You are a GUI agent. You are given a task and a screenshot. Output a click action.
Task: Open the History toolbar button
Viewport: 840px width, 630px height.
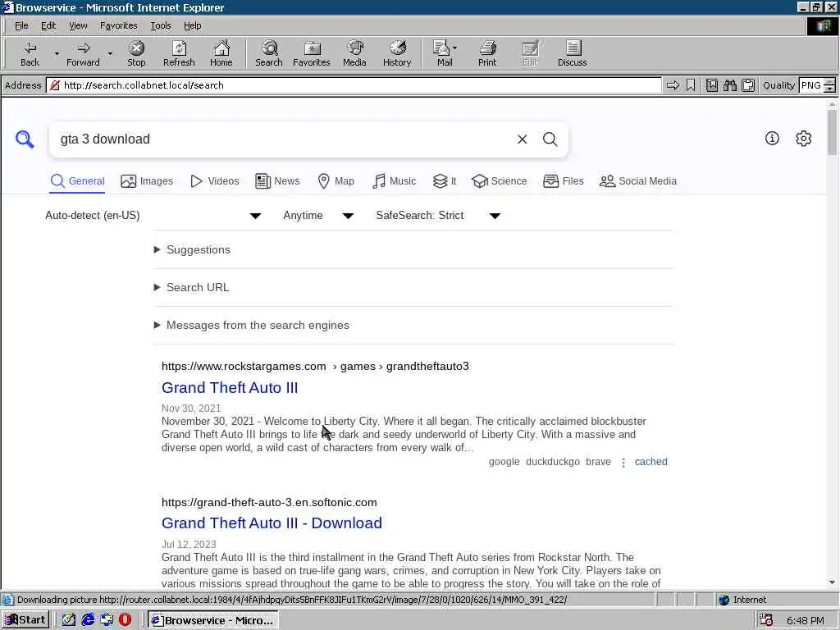397,53
